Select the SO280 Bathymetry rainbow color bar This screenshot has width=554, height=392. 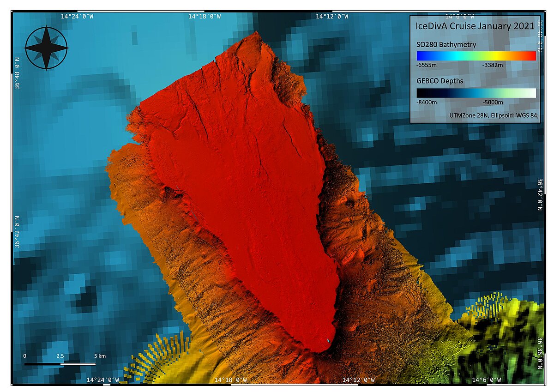pyautogui.click(x=476, y=56)
